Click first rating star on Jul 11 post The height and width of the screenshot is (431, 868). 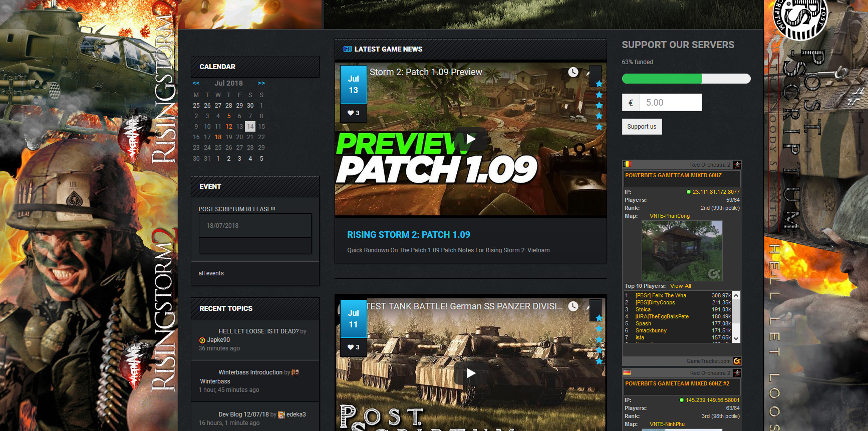599,318
